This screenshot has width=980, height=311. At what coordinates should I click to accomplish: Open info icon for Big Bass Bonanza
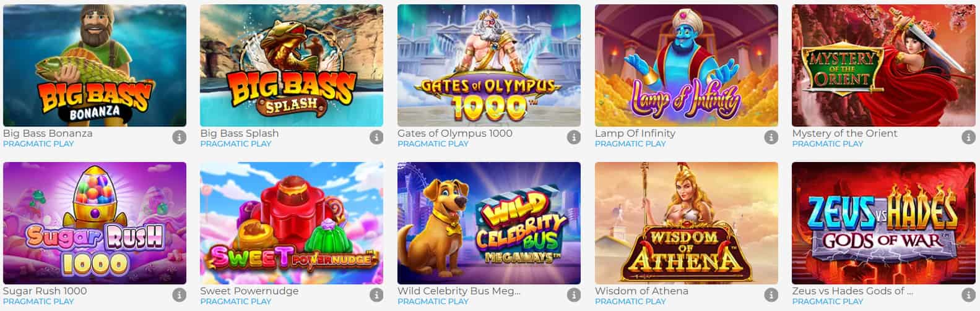(x=179, y=137)
